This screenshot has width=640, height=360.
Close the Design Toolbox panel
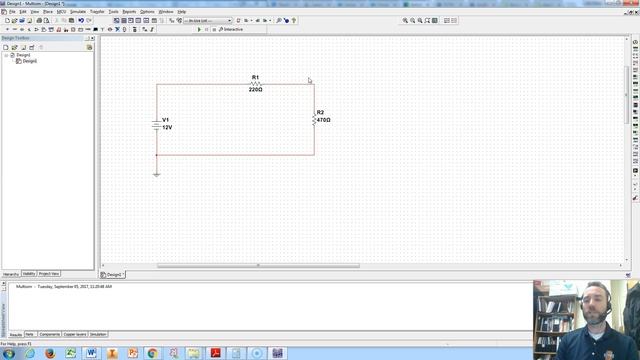(x=92, y=38)
